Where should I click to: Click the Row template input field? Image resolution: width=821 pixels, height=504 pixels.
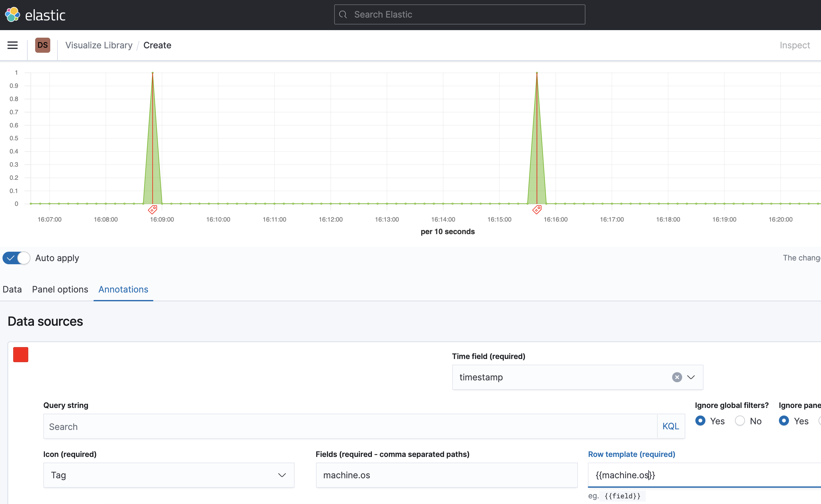pyautogui.click(x=701, y=475)
